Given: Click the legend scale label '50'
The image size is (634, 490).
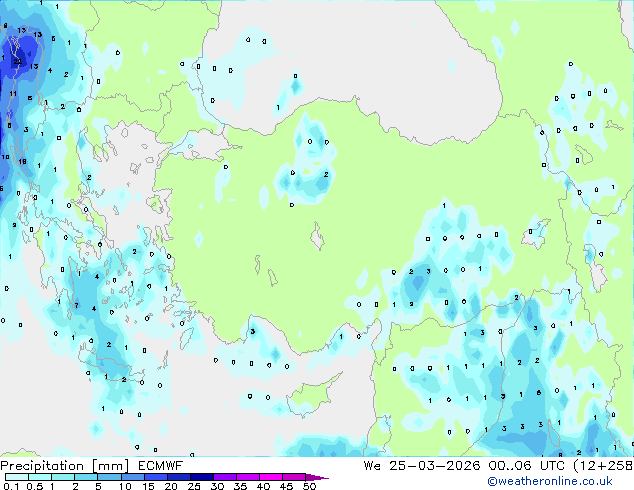Looking at the screenshot, I should [x=309, y=486].
